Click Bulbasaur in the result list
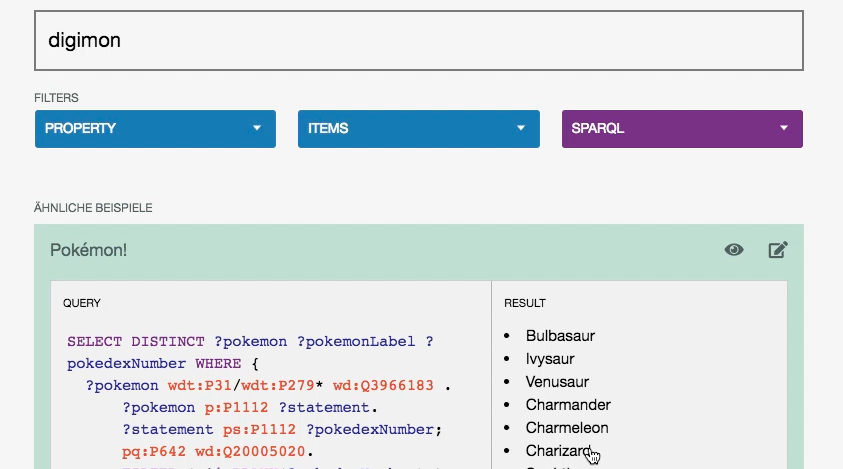 [x=560, y=336]
